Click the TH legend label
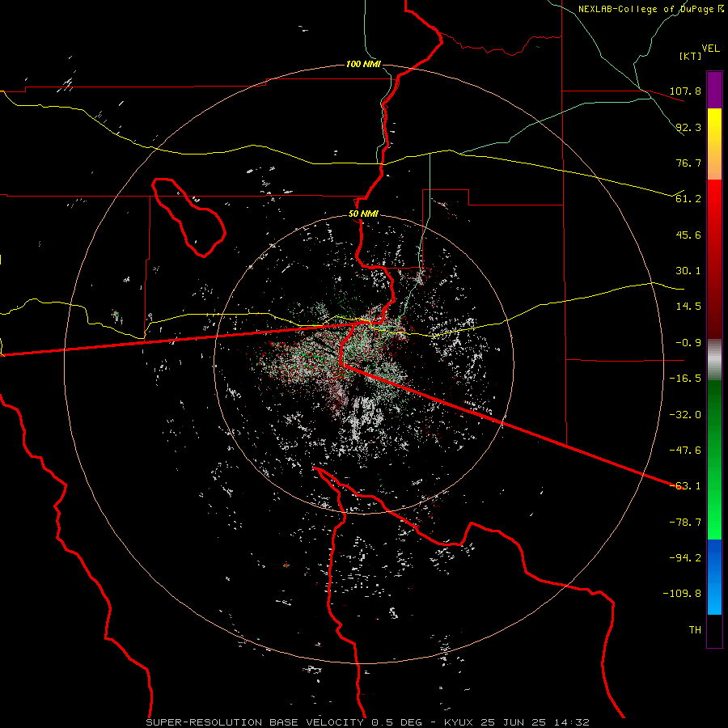Viewport: 728px width, 728px height. [696, 630]
